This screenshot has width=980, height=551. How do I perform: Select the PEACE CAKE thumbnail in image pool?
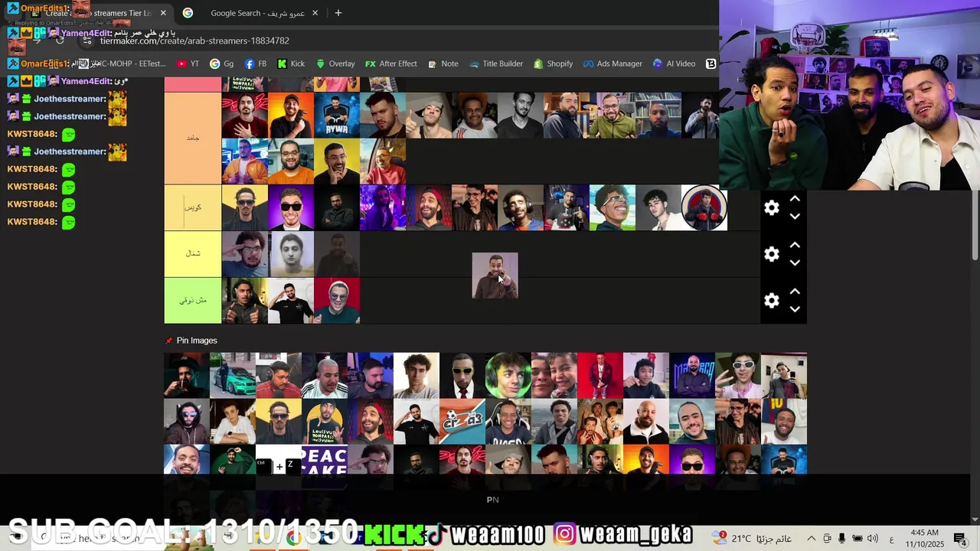point(325,461)
